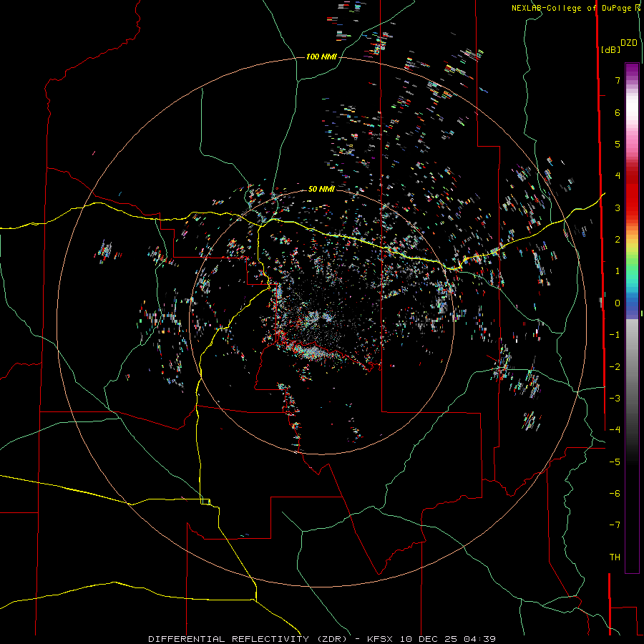Click the '-6' value on the color scale
Screen dimensions: 644x644
[615, 494]
